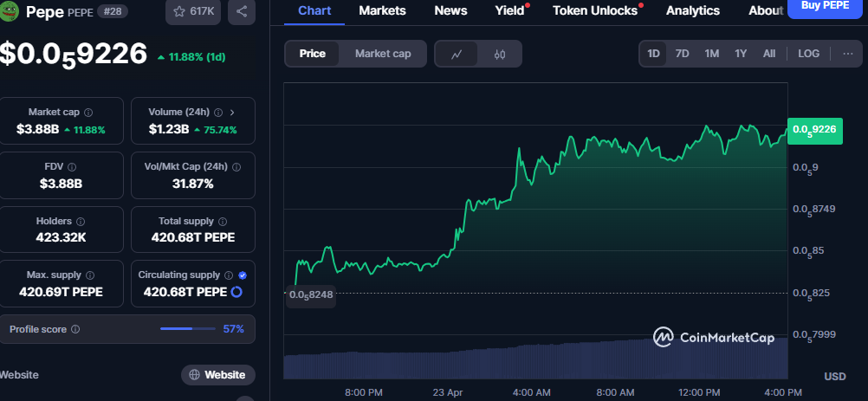Viewport: 868px width, 401px height.
Task: Open the Yield tab
Action: click(510, 10)
